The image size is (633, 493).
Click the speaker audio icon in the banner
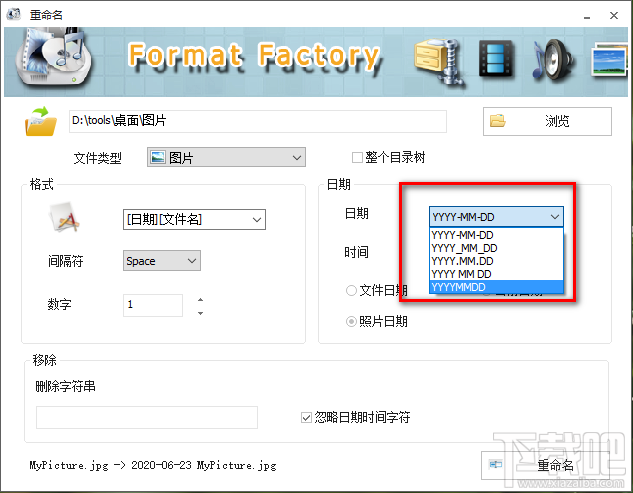click(x=553, y=61)
